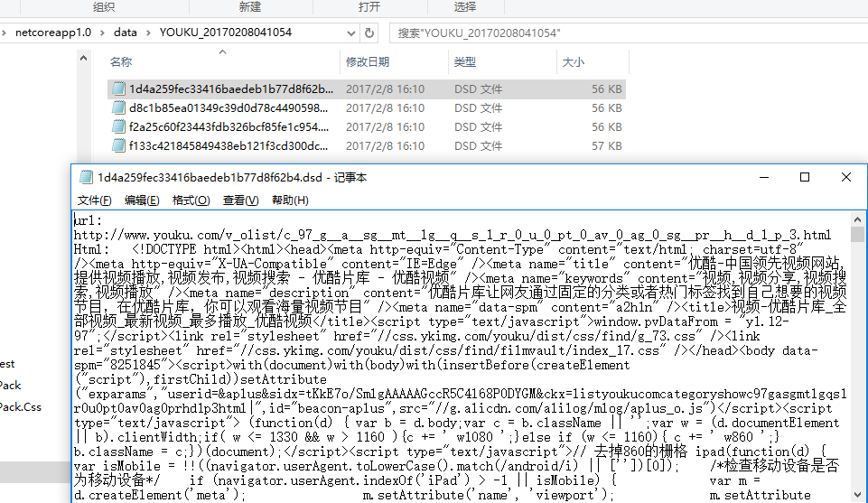Minimize the Notepad window
The height and width of the screenshot is (503, 868).
pyautogui.click(x=764, y=177)
